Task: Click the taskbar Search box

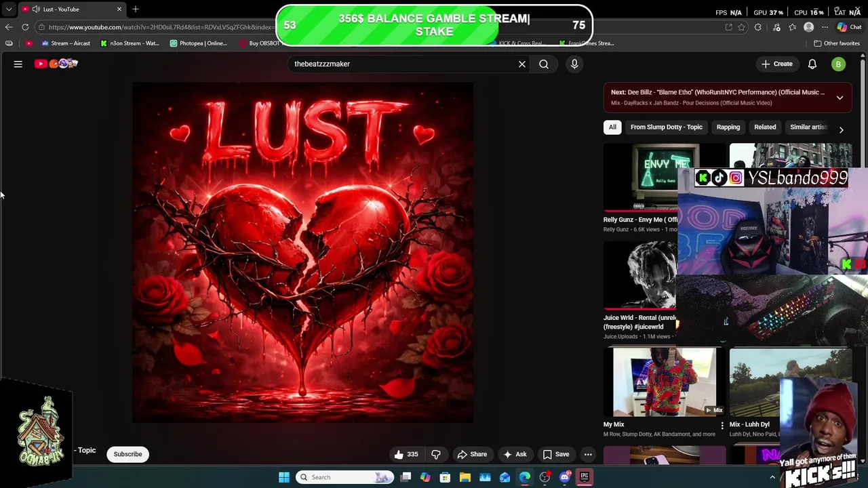Action: (345, 477)
